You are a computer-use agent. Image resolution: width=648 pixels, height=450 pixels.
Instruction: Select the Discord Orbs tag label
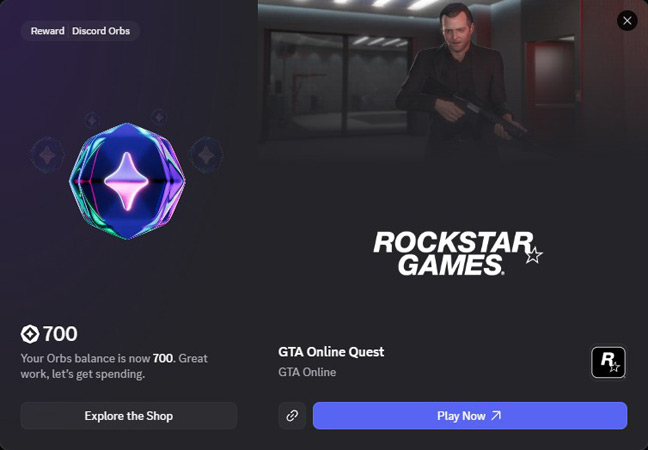click(101, 31)
